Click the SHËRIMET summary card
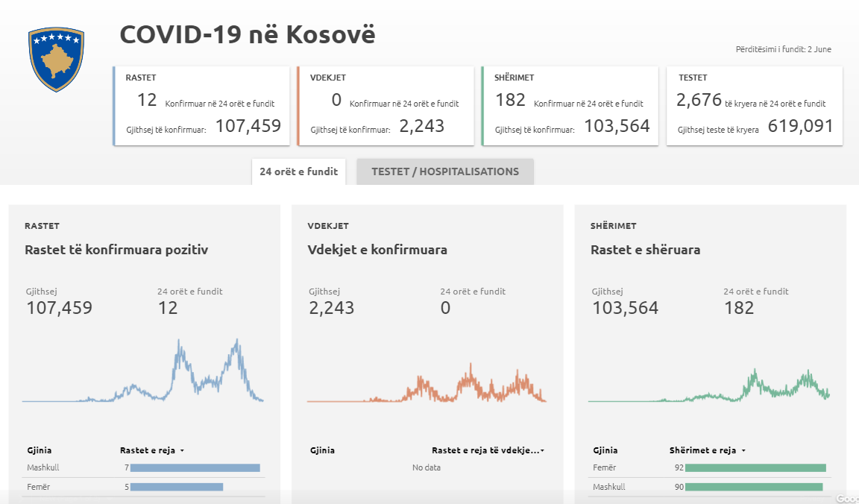Image resolution: width=859 pixels, height=504 pixels. click(x=570, y=106)
